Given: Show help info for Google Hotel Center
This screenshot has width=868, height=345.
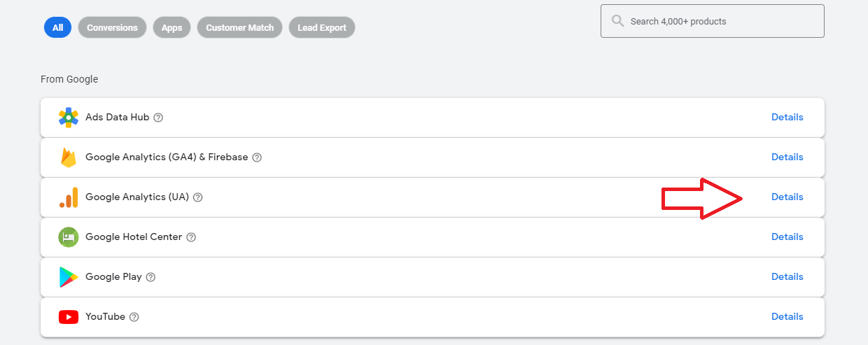Looking at the screenshot, I should tap(191, 237).
